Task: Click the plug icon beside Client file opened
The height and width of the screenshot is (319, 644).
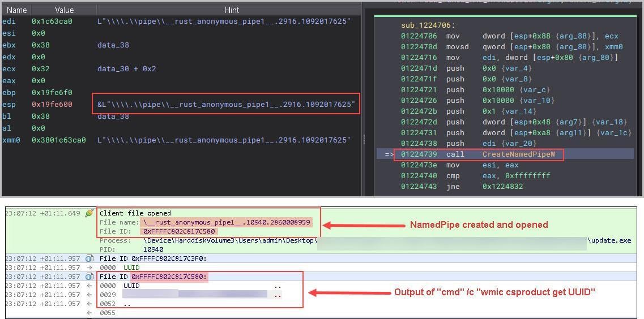Action: 89,213
